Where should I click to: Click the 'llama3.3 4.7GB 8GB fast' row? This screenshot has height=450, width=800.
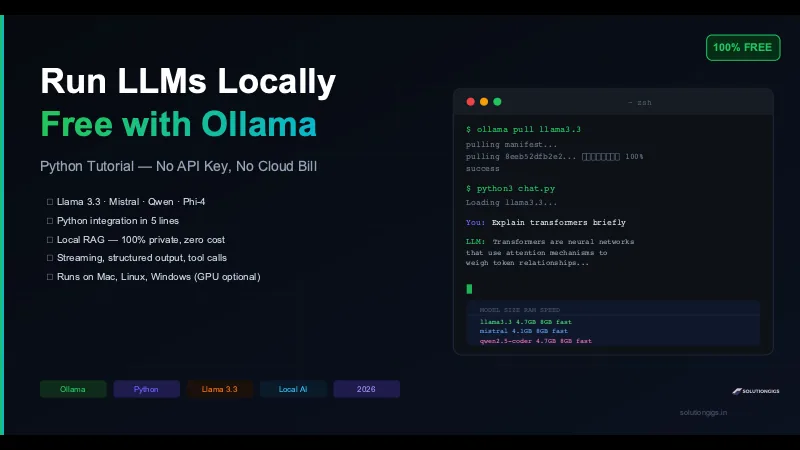(x=526, y=322)
